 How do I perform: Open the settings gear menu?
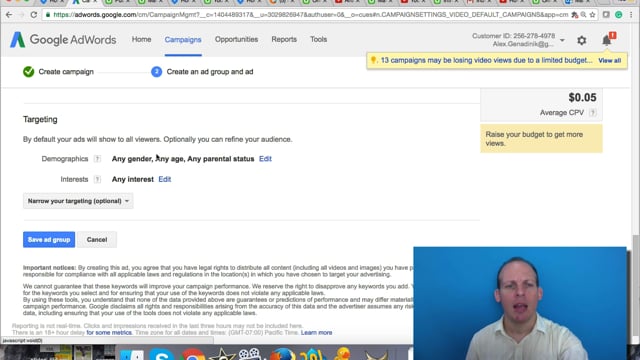pos(582,40)
